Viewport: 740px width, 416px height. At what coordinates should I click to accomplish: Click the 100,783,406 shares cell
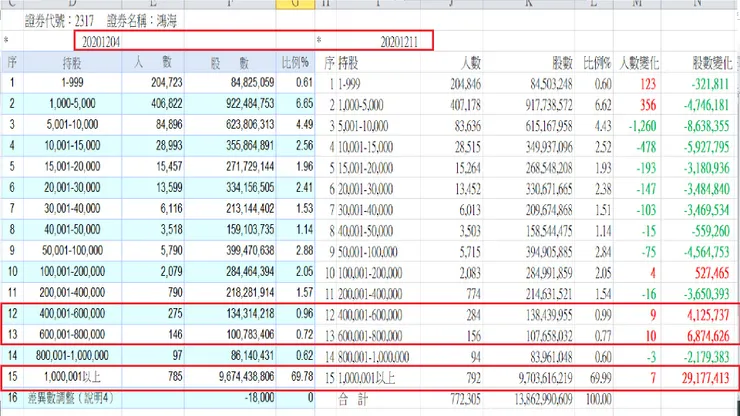(250, 334)
